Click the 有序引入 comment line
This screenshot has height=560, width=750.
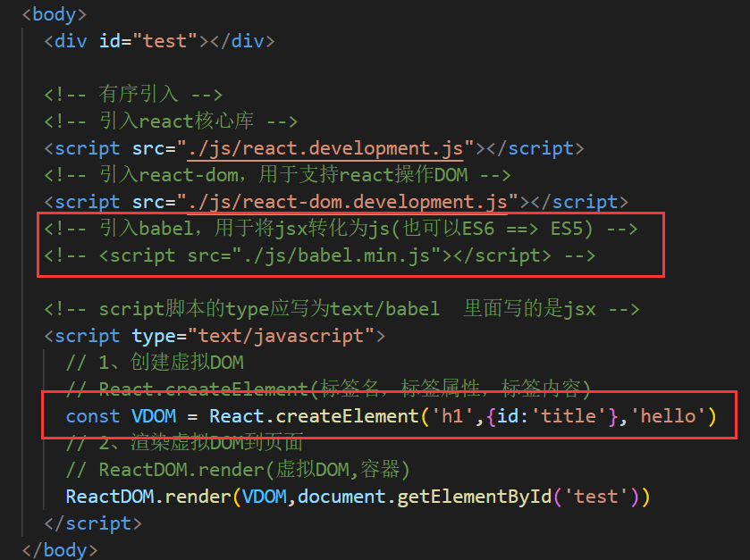132,95
